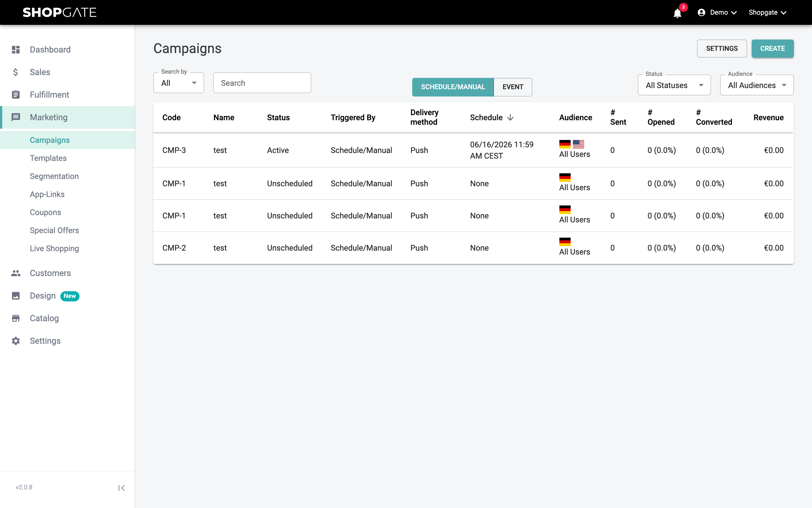Viewport: 812px width, 508px height.
Task: Click in the Search text field
Action: click(x=262, y=83)
